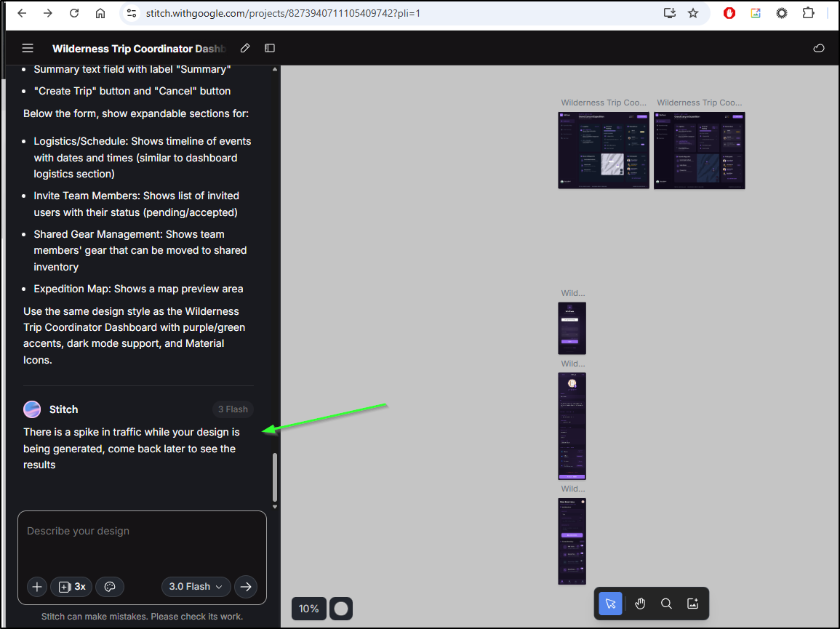Select the first Wilderness Trip Coordinator desktop thumbnail
This screenshot has width=840, height=629.
click(x=604, y=150)
